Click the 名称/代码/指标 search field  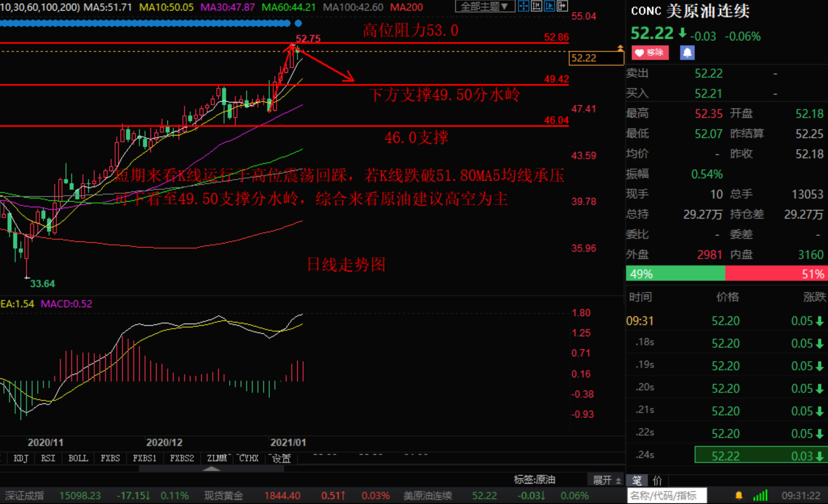click(x=667, y=495)
